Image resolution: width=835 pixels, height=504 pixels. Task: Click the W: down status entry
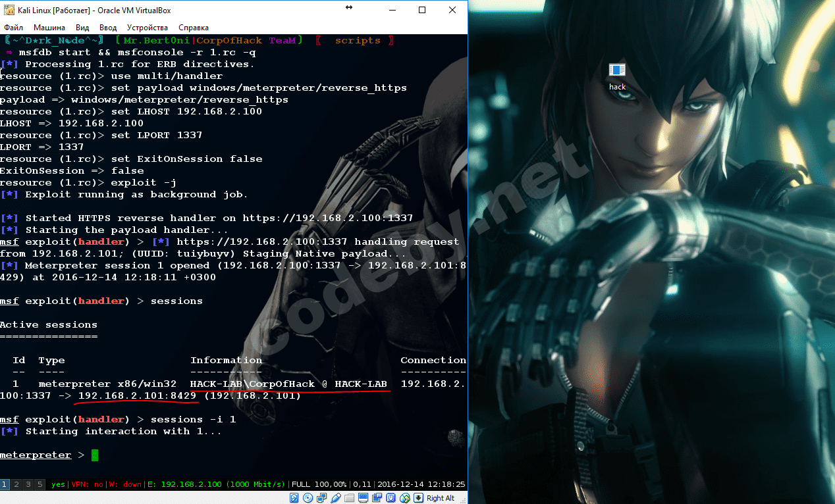[125, 484]
